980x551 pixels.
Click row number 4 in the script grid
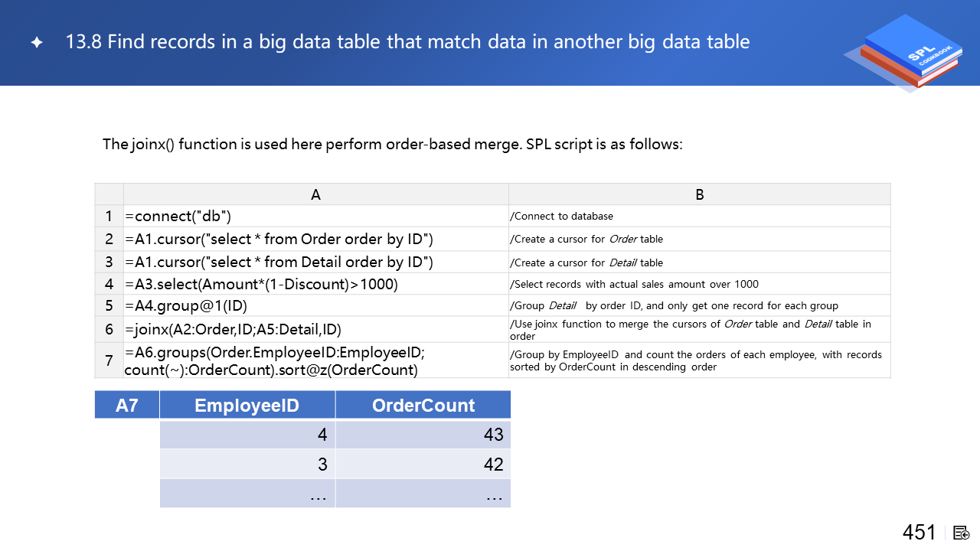tap(109, 284)
